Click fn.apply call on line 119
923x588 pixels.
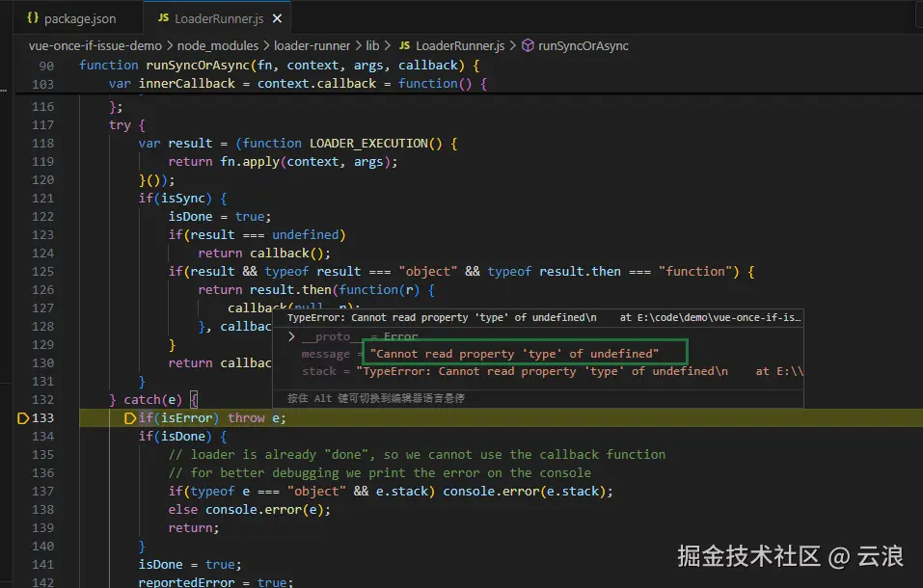coord(309,161)
